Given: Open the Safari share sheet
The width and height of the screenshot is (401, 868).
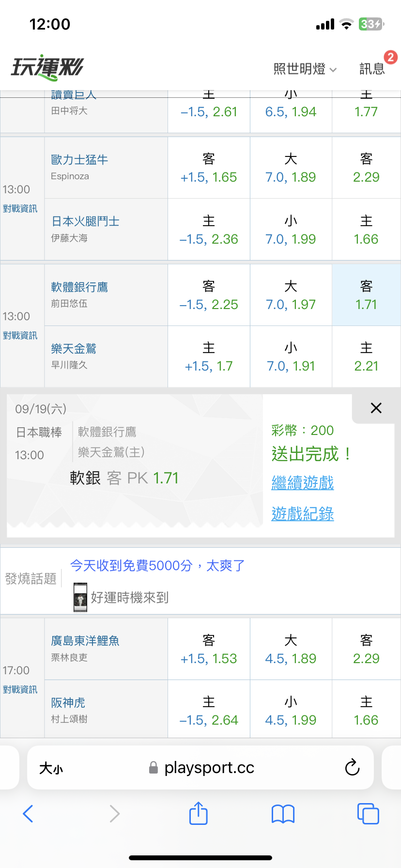Looking at the screenshot, I should 198,813.
